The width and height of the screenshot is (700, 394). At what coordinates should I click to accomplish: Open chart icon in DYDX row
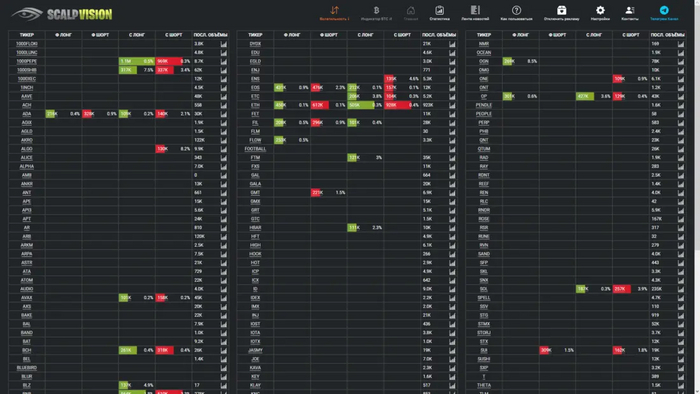coord(452,44)
